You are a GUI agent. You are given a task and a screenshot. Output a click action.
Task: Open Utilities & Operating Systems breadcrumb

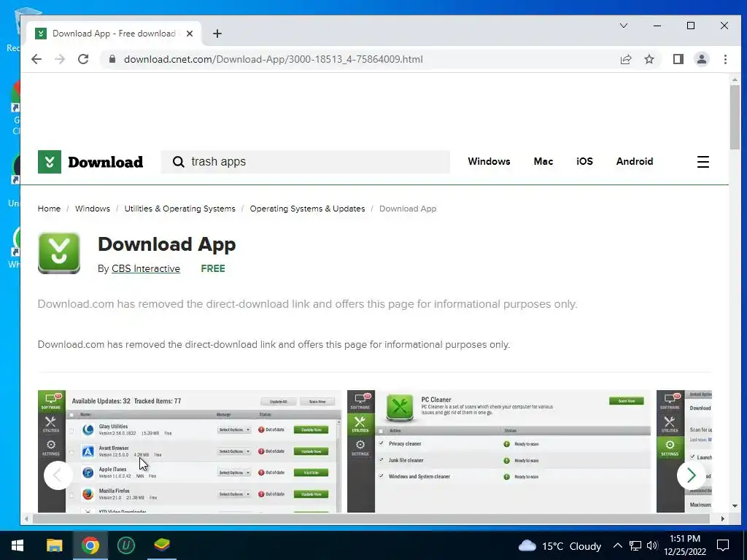(179, 209)
